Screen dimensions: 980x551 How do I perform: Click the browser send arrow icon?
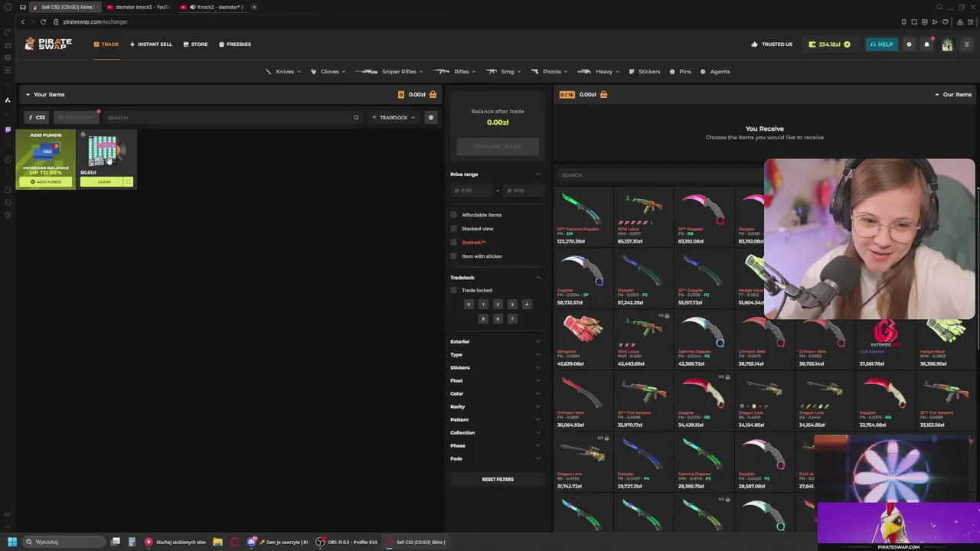click(x=935, y=21)
